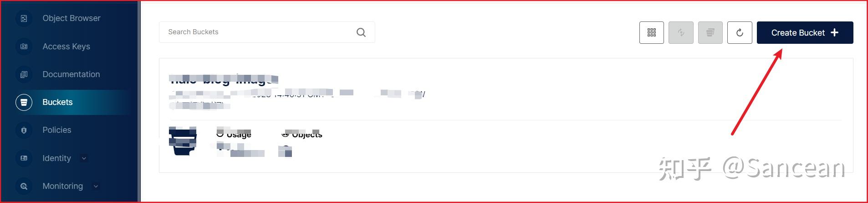Viewport: 868px width, 203px height.
Task: Toggle the grid select-multiple-buckets button
Action: coord(652,32)
